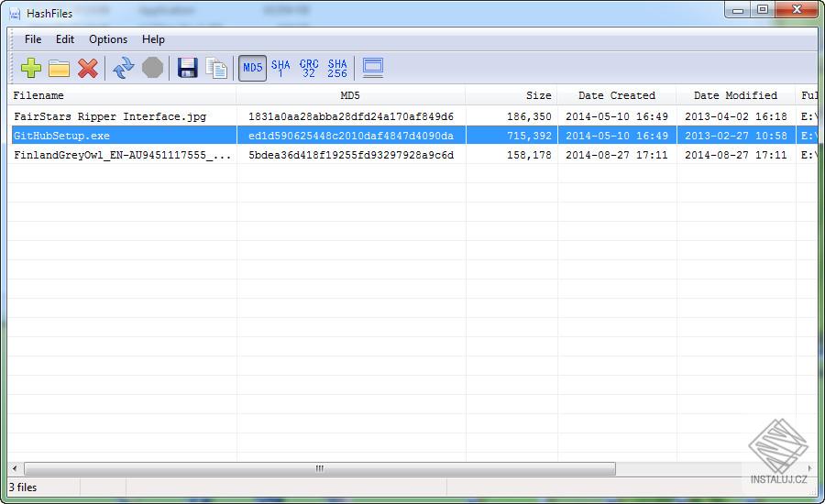
Task: Maximize the HashFiles window
Action: point(763,10)
